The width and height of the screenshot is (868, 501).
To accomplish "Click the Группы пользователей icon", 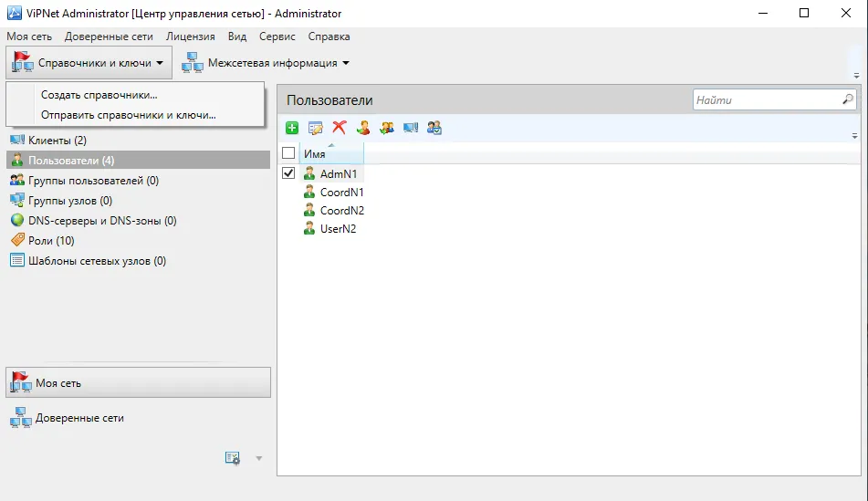I will [17, 180].
